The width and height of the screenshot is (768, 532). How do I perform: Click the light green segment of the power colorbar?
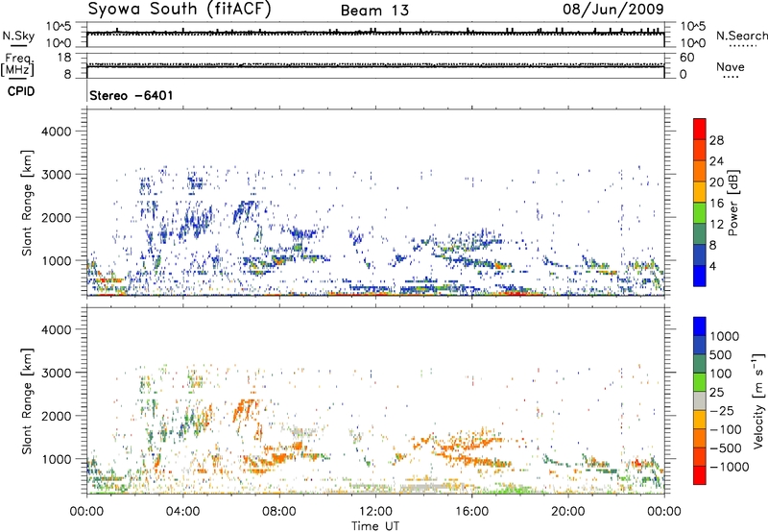700,212
